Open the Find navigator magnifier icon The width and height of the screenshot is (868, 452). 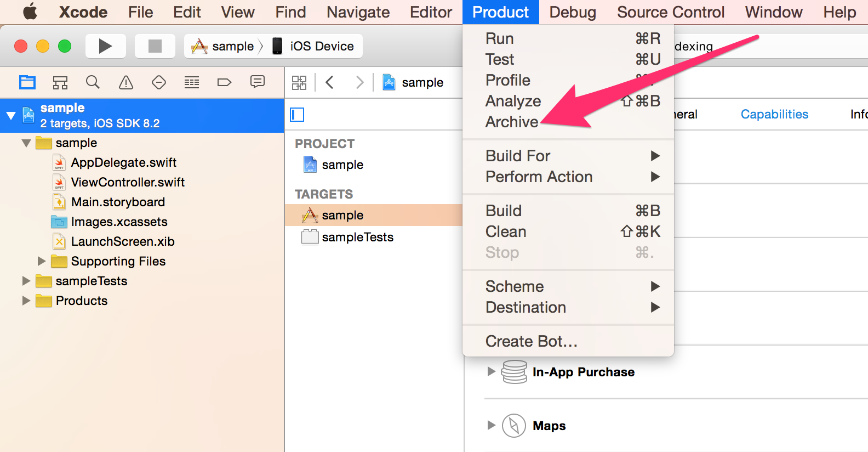click(93, 82)
